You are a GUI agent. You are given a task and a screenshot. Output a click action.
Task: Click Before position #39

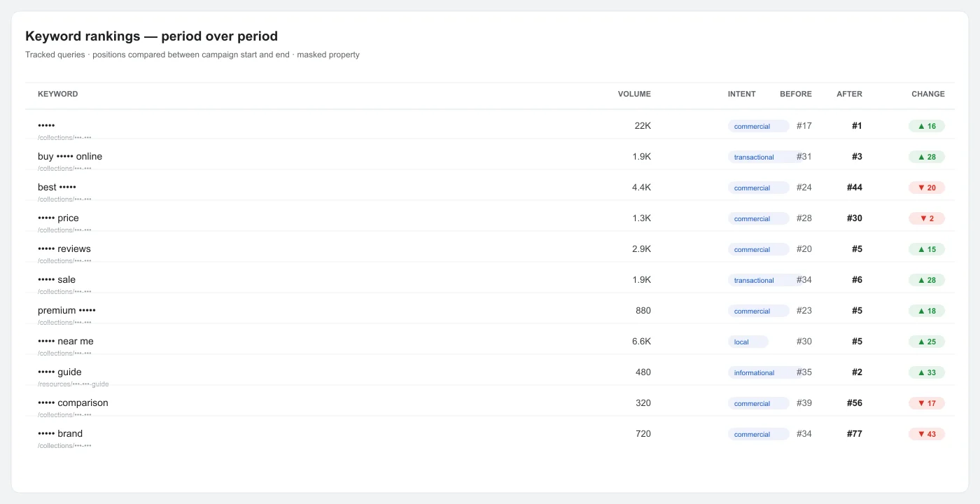tap(804, 403)
